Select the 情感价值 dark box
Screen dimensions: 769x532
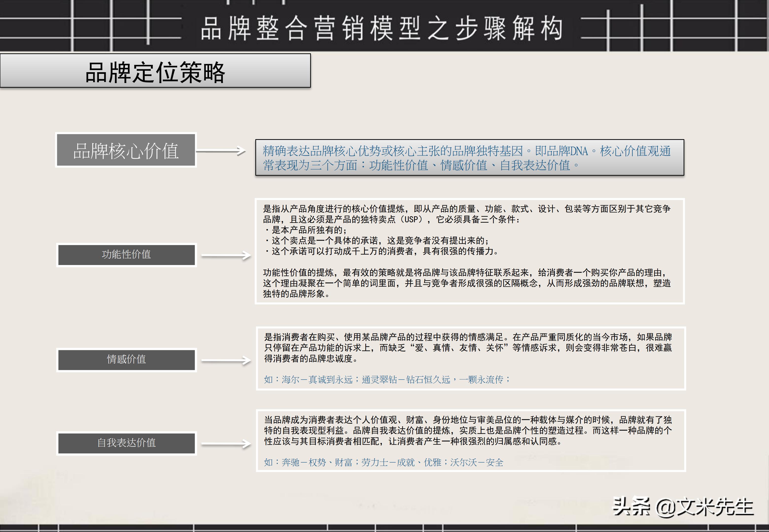tap(126, 360)
